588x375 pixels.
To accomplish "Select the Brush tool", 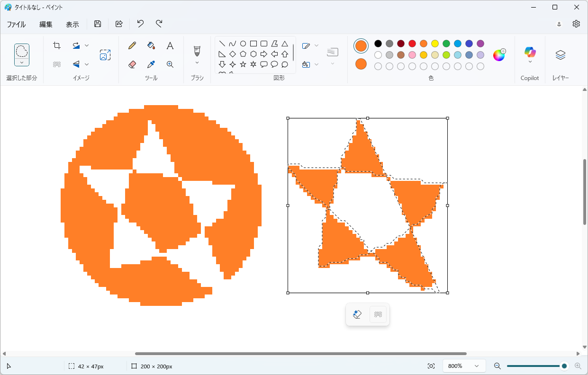I will (x=197, y=51).
